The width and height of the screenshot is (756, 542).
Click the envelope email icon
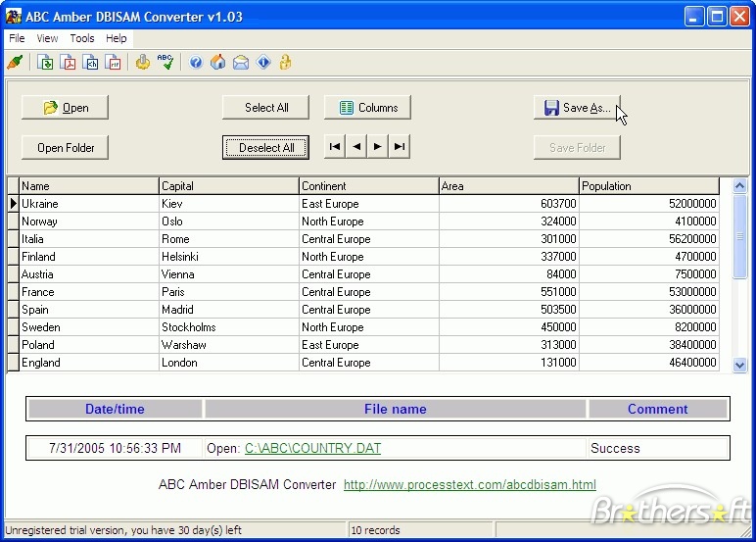coord(241,63)
